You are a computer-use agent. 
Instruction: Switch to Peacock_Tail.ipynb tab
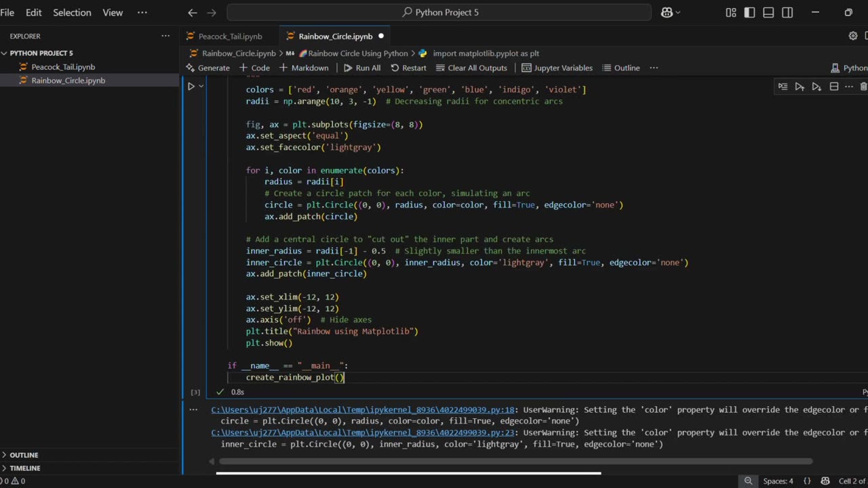[x=230, y=36]
